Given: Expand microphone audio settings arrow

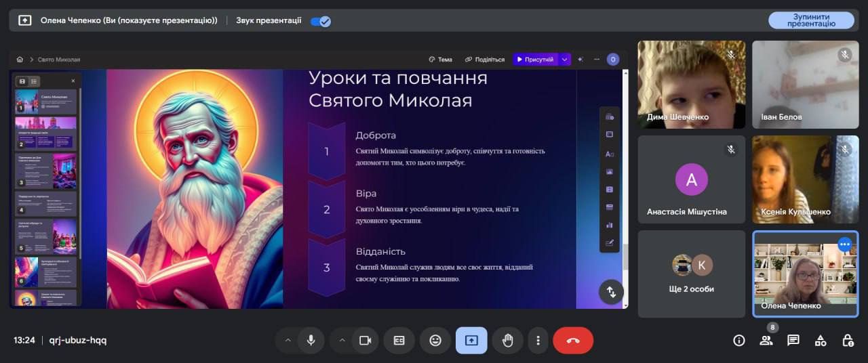Looking at the screenshot, I should pos(288,341).
